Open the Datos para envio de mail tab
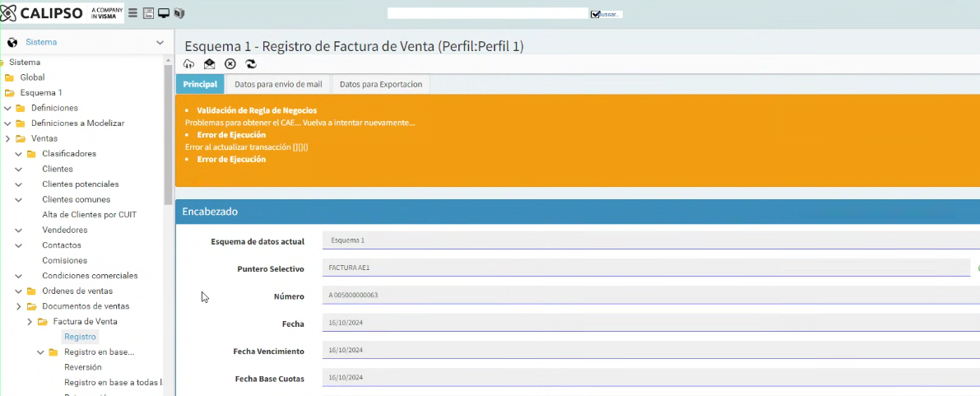 pos(278,84)
